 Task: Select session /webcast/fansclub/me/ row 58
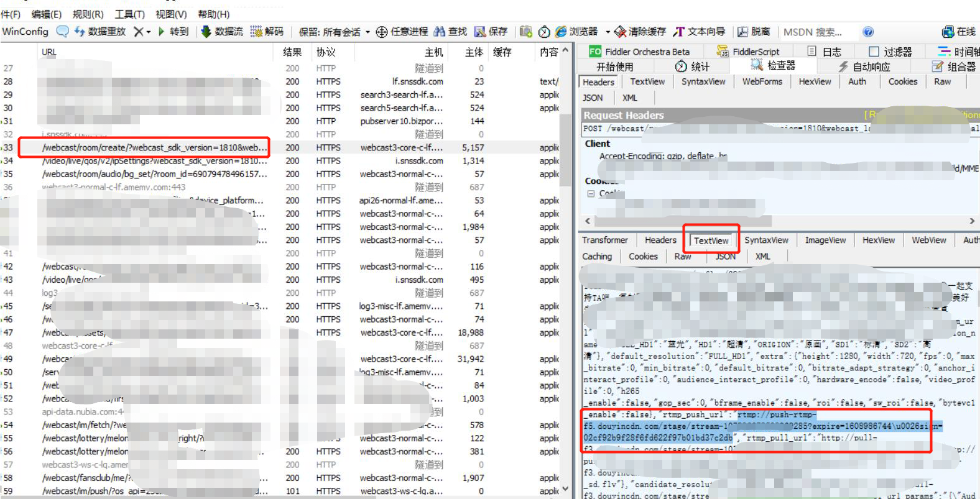[x=280, y=478]
